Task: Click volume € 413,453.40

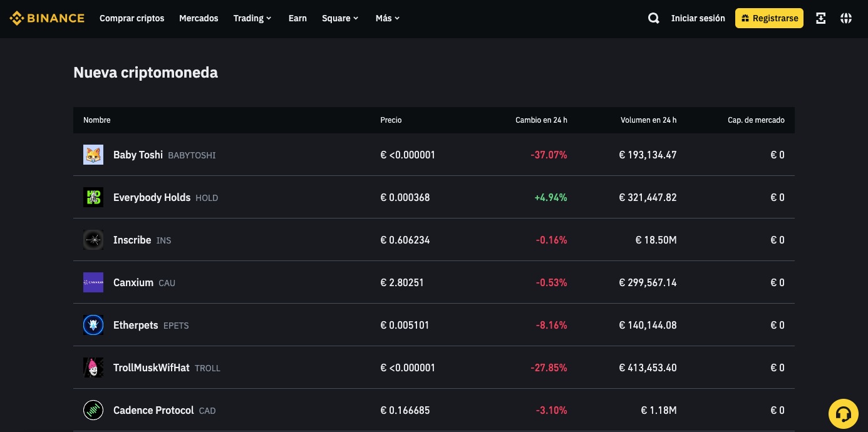Action: click(648, 368)
